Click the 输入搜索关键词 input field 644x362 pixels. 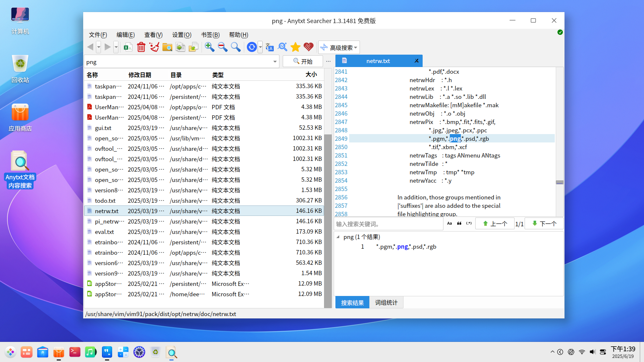tap(389, 224)
